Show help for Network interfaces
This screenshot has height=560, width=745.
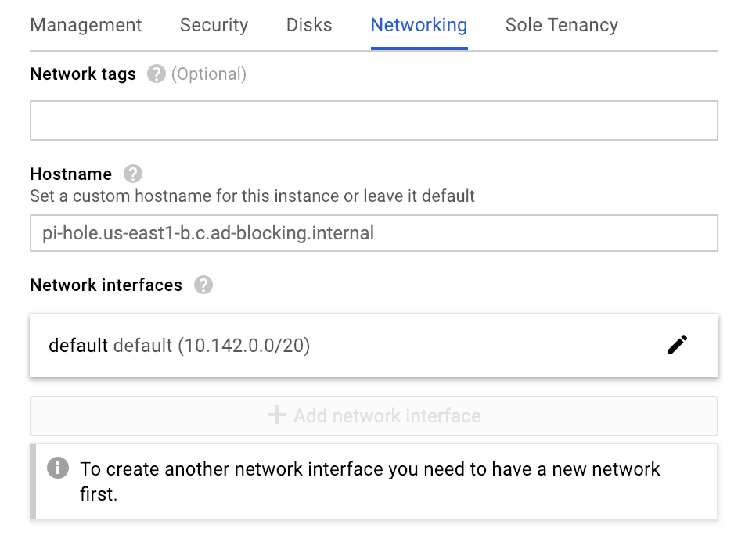point(203,285)
